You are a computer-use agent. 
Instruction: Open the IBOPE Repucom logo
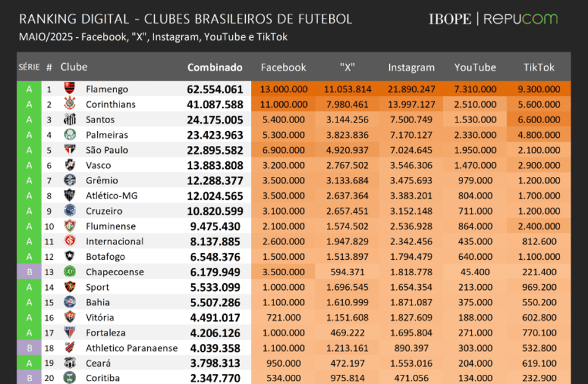(x=493, y=19)
